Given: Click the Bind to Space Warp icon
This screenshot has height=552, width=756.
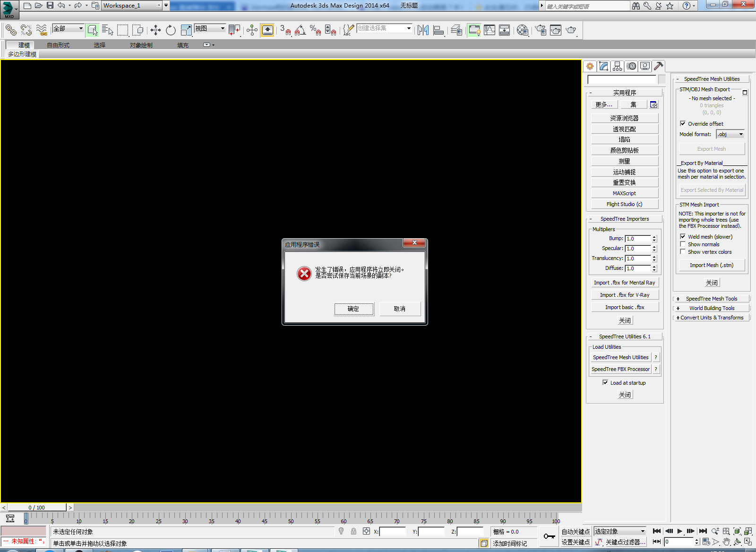Looking at the screenshot, I should point(42,30).
